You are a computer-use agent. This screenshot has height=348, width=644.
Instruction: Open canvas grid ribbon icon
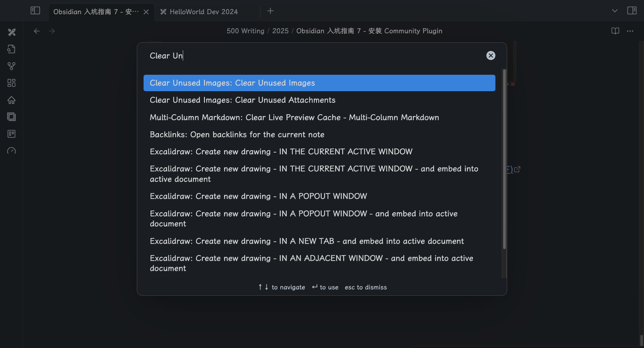[x=11, y=83]
